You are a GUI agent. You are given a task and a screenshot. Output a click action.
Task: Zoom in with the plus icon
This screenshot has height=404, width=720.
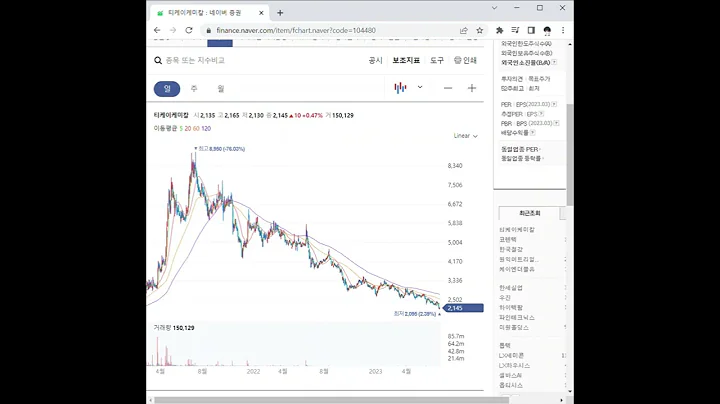pyautogui.click(x=472, y=88)
